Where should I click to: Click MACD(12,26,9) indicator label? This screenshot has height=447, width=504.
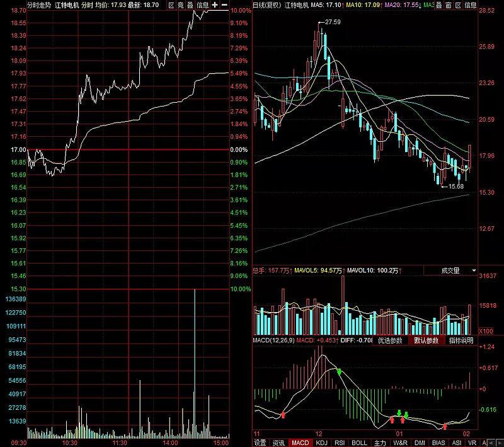pos(273,340)
